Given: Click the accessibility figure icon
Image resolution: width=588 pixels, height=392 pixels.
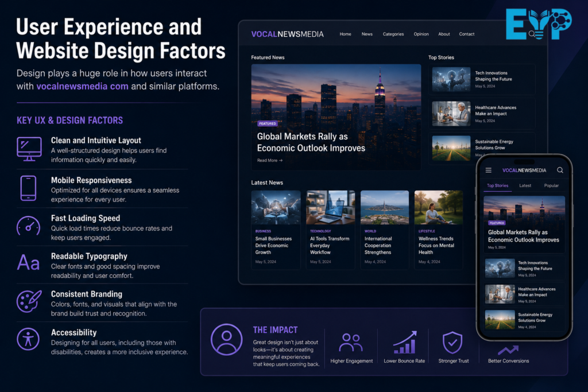Looking at the screenshot, I should pos(28,339).
